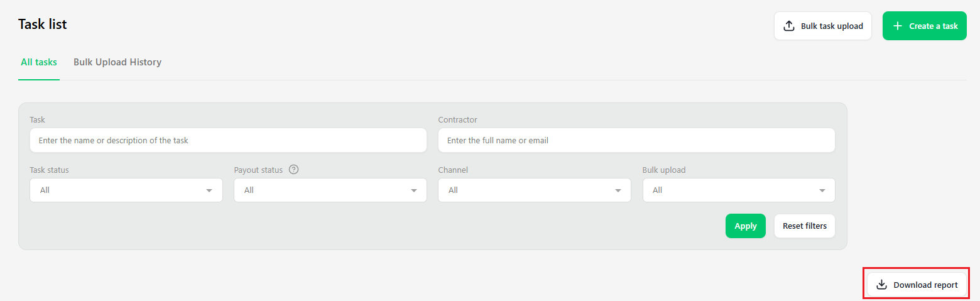The width and height of the screenshot is (980, 301).
Task: Open the Bulk Upload History tab
Action: pos(117,62)
